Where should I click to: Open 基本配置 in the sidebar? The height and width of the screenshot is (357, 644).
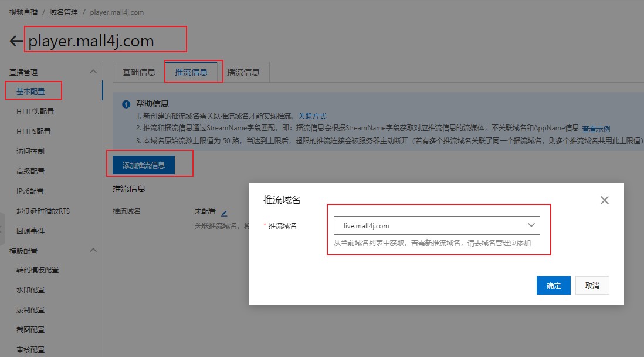30,91
